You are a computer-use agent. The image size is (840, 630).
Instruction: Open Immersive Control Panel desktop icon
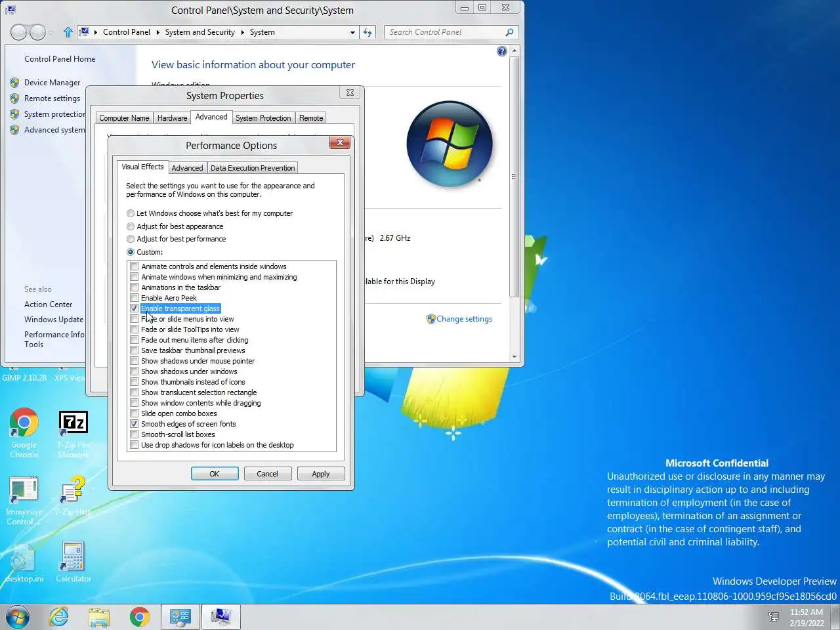pos(24,501)
